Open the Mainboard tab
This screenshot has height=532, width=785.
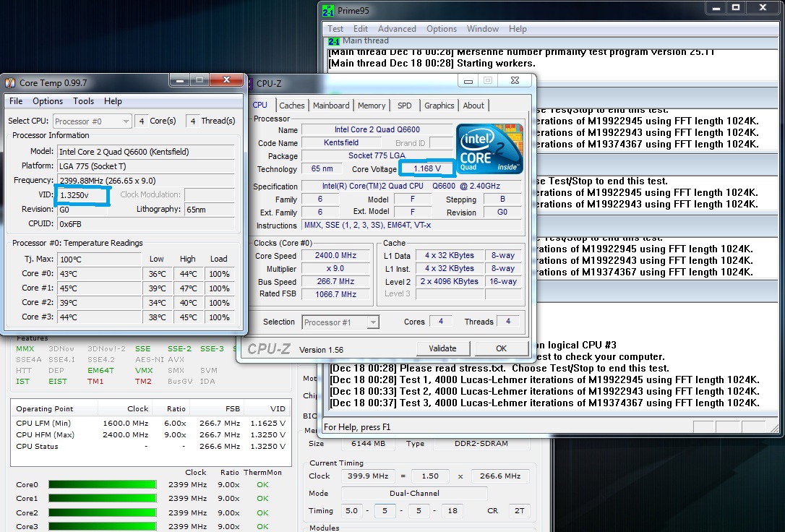coord(331,106)
